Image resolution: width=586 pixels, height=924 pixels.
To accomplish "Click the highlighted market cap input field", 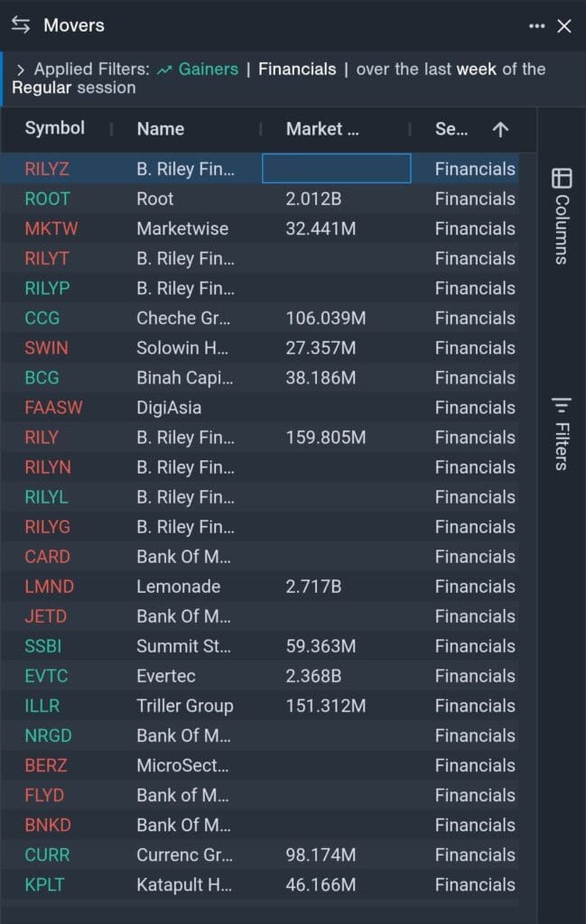I will pyautogui.click(x=336, y=168).
